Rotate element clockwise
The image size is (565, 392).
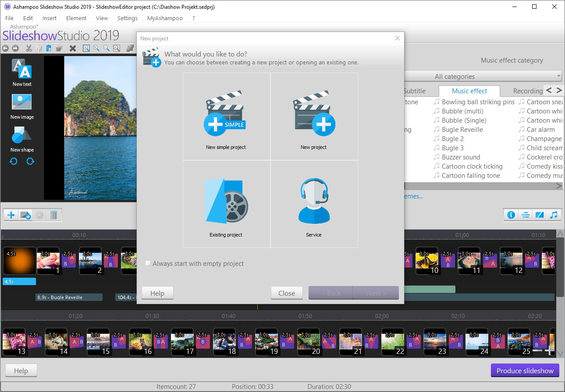pos(30,161)
